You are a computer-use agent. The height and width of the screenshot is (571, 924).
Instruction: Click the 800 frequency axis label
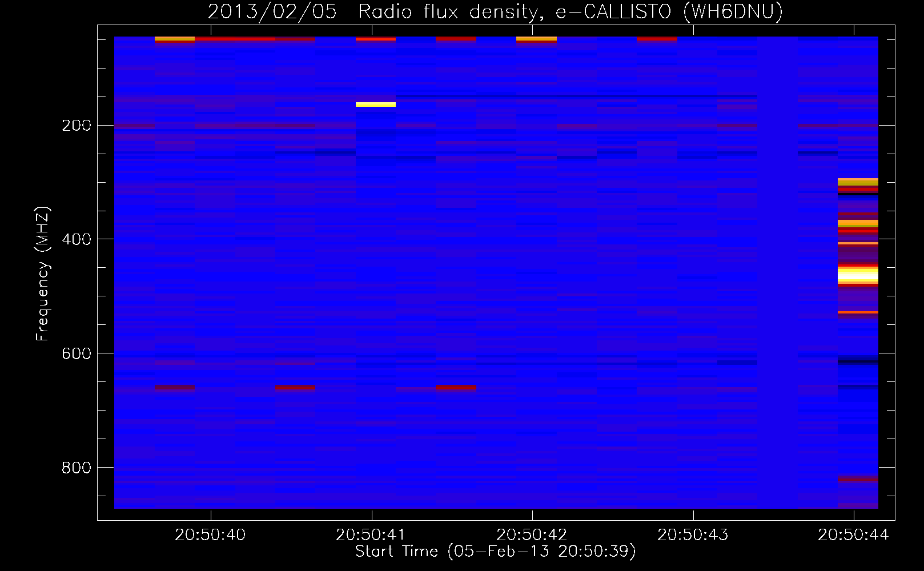[x=77, y=468]
